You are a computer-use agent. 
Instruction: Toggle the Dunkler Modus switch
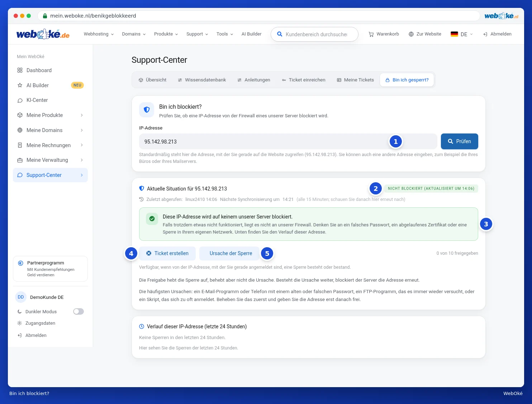click(79, 311)
